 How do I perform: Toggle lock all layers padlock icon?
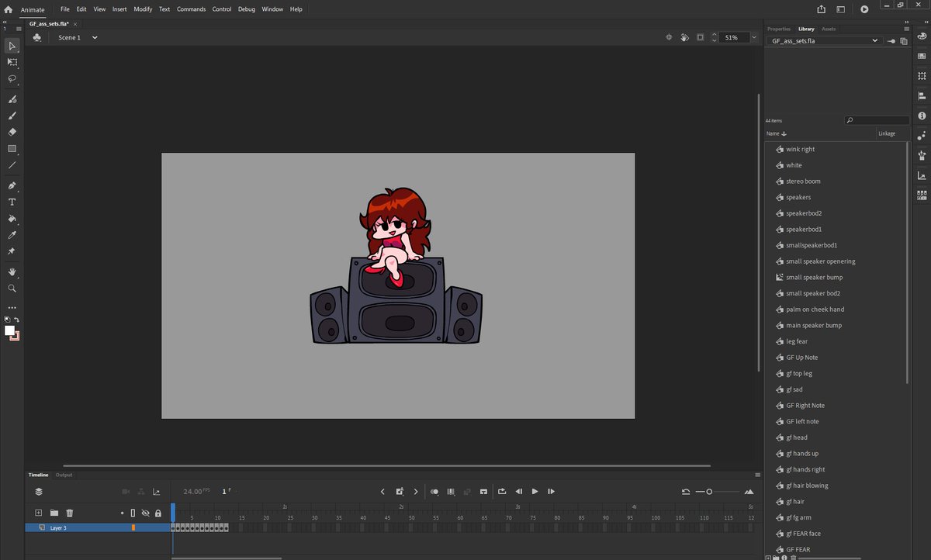(x=158, y=513)
